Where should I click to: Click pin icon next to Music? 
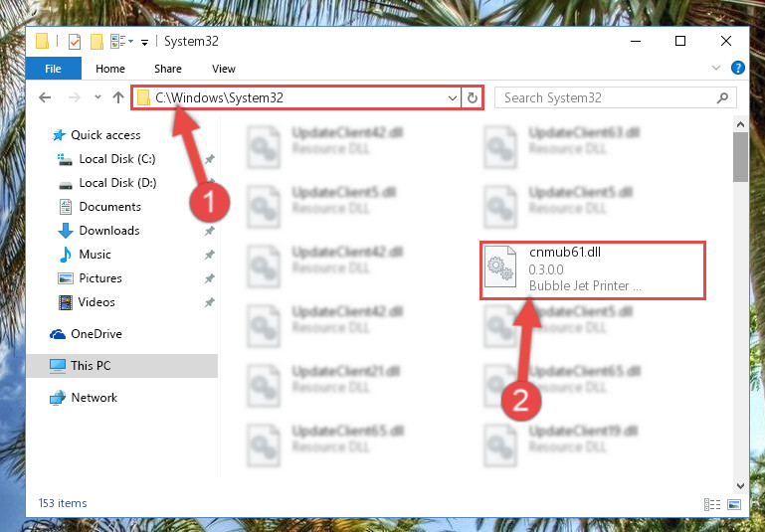point(209,255)
